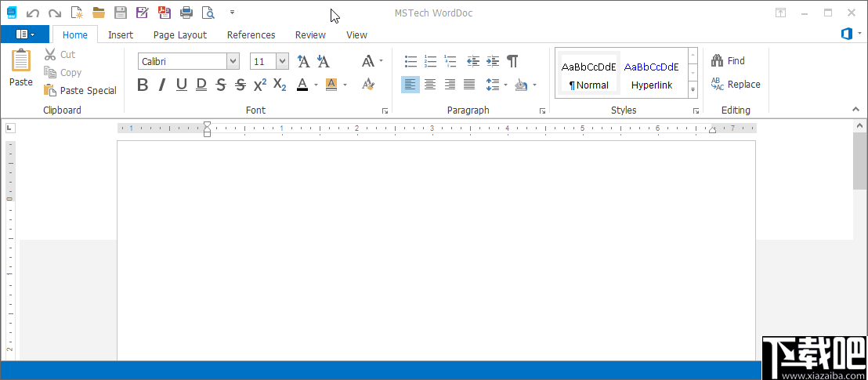
Task: Toggle Strikethrough formatting
Action: (221, 85)
